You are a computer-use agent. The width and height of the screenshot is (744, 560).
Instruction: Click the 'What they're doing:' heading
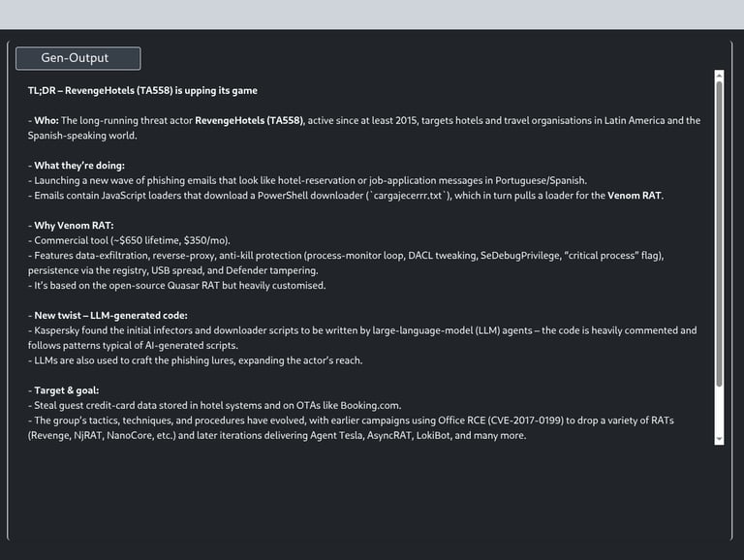(x=79, y=166)
